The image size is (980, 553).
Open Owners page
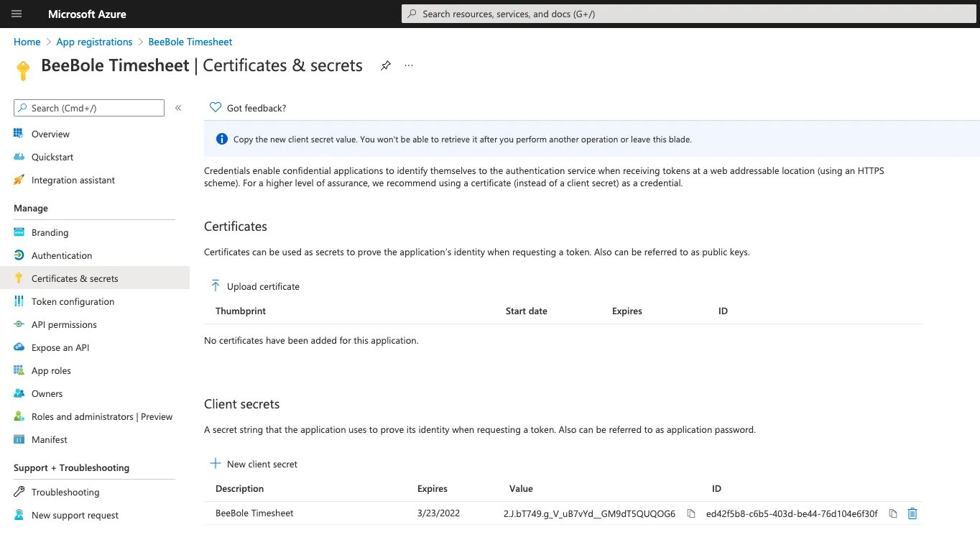[x=47, y=393]
